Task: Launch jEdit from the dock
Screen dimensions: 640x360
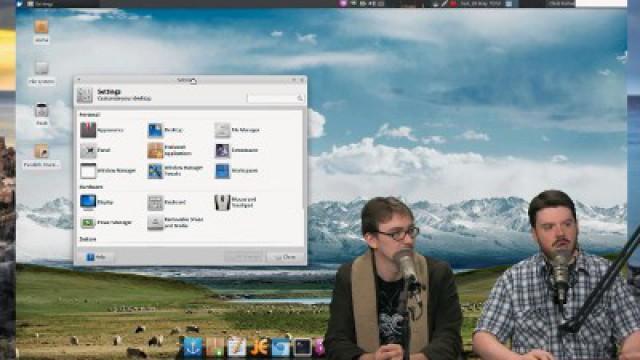Action: [259, 347]
